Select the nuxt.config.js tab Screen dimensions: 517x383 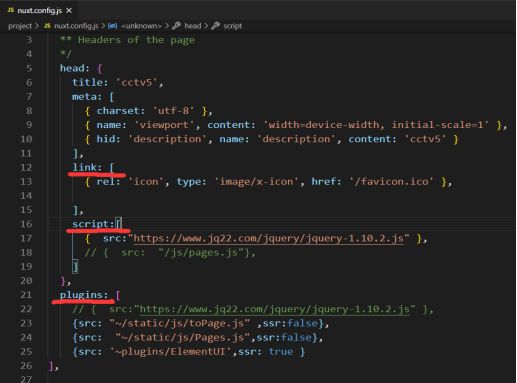click(x=40, y=11)
